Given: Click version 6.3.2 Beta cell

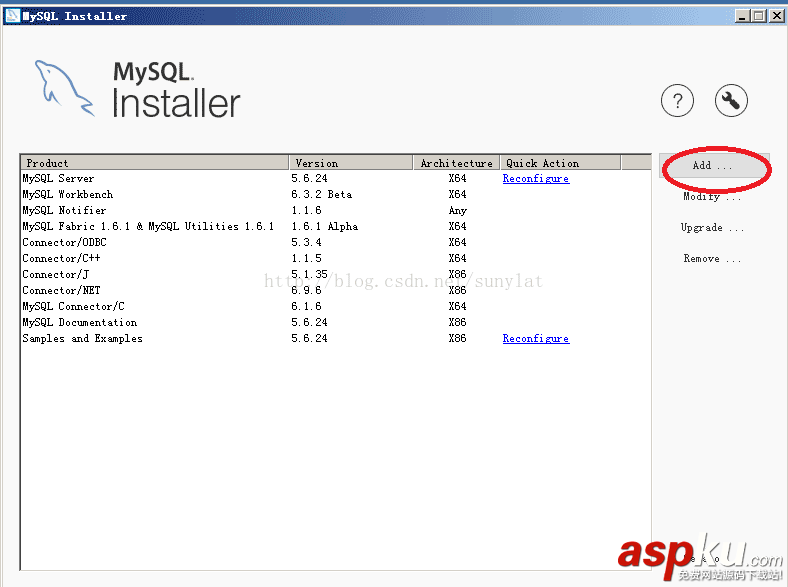Looking at the screenshot, I should coord(322,194).
